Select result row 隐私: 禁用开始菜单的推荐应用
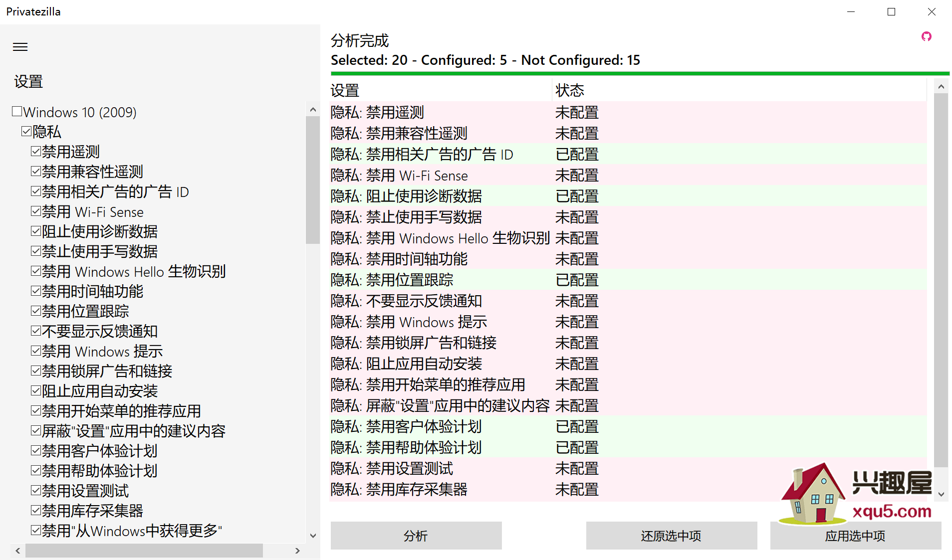Screen dimensions: 952x560 pyautogui.click(x=628, y=384)
